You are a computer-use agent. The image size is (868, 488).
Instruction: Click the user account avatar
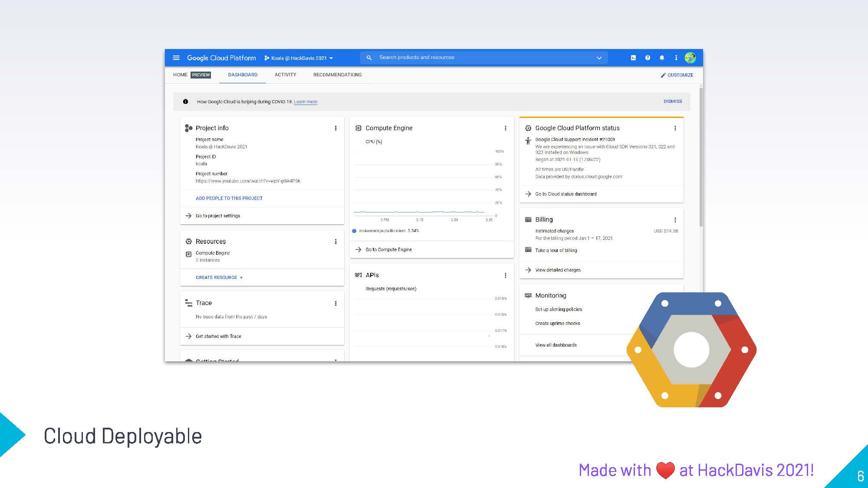[690, 58]
